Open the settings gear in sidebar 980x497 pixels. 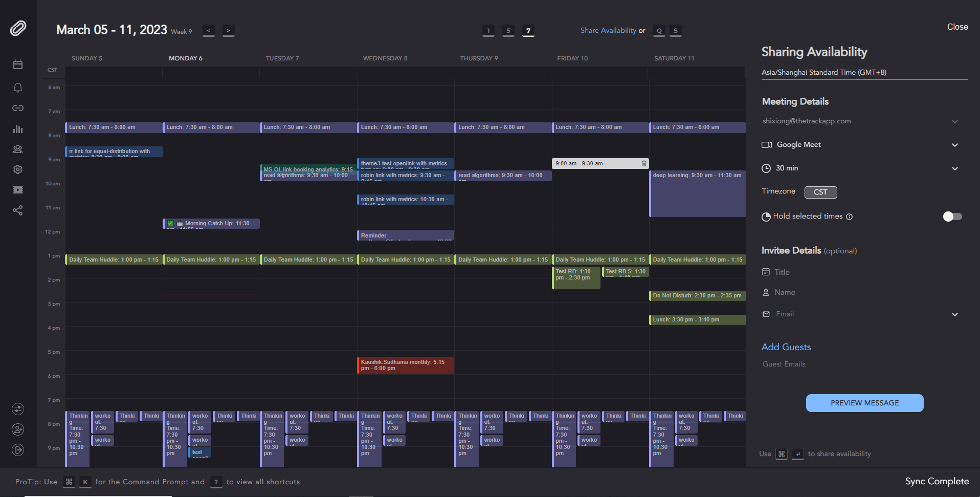coord(18,169)
